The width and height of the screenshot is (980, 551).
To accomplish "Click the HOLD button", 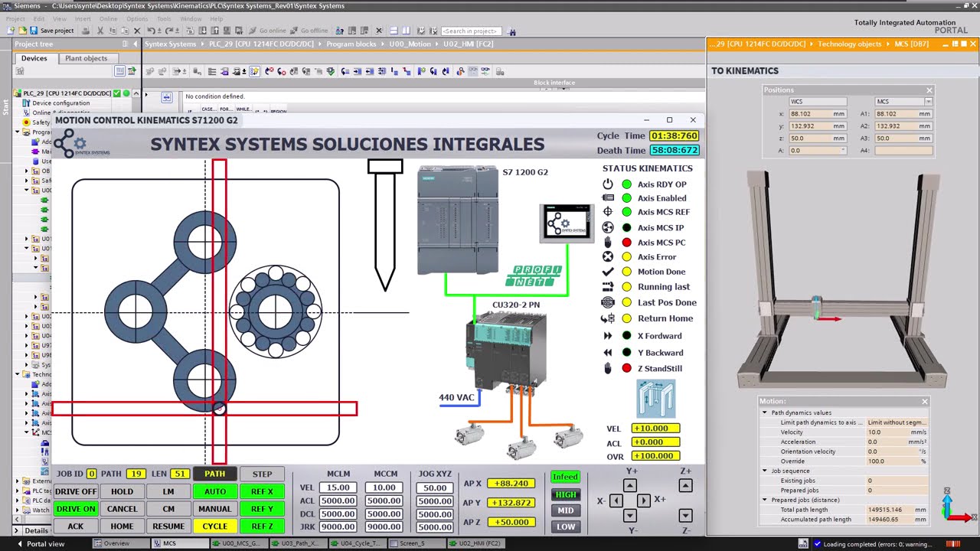I will [122, 491].
